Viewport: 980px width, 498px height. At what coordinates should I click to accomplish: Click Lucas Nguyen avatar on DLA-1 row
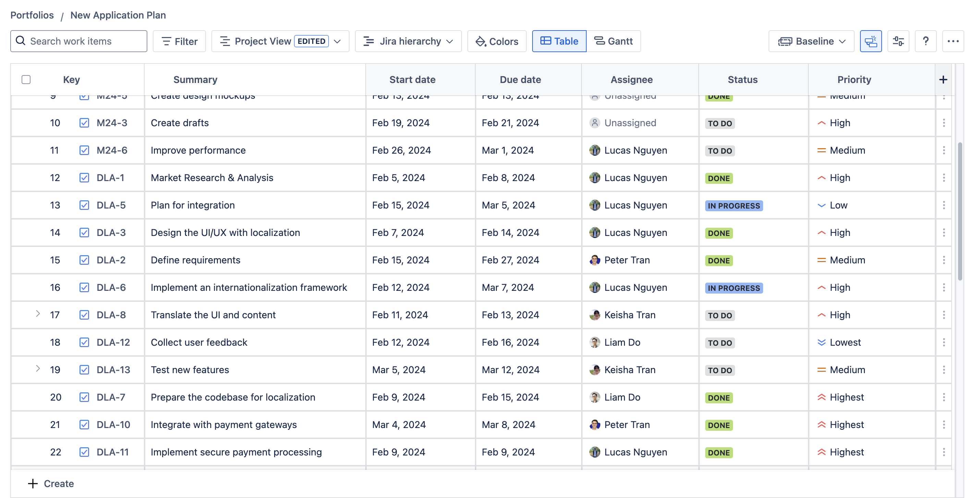tap(594, 178)
